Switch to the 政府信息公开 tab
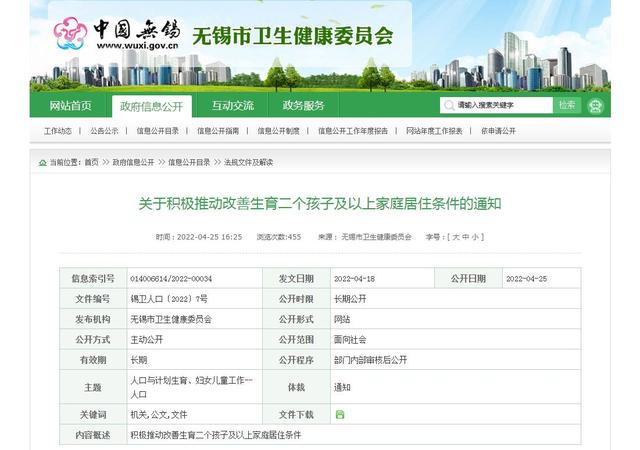The image size is (640, 450). click(151, 106)
